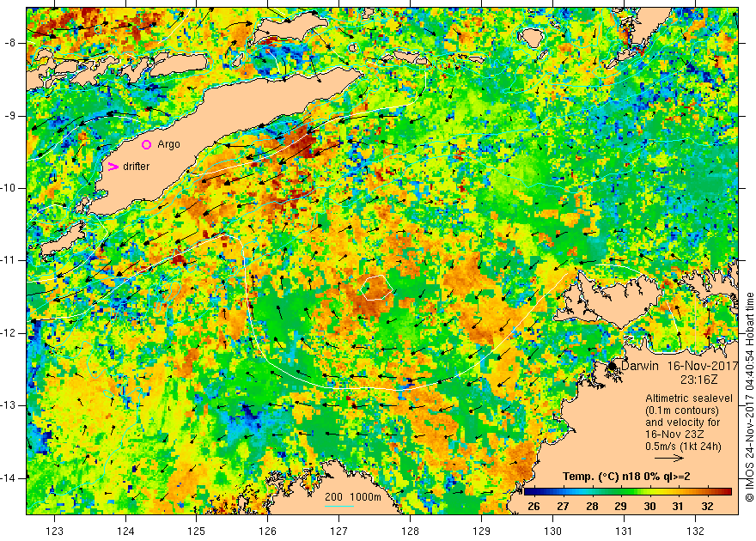Click the longitude axis label '128'
This screenshot has height=541, width=756.
[410, 532]
